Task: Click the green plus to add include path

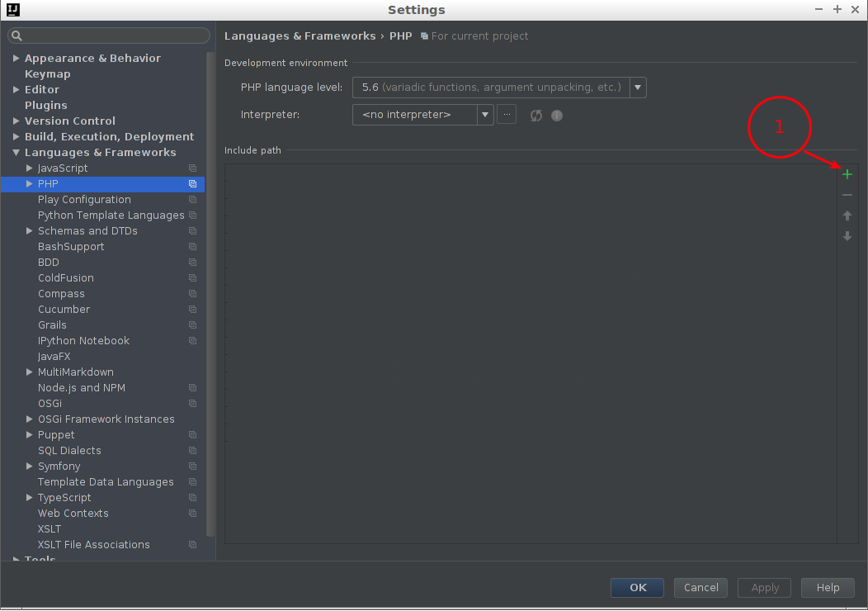Action: click(x=847, y=174)
